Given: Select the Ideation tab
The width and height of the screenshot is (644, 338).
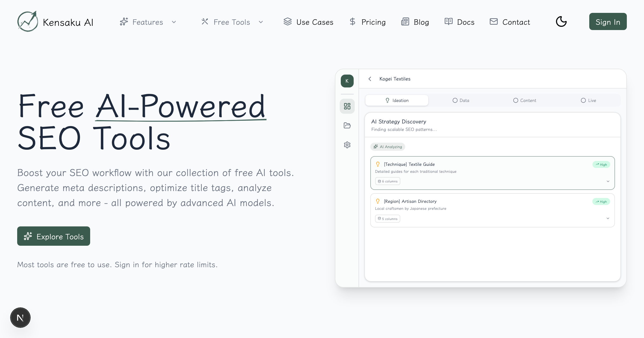Looking at the screenshot, I should click(397, 100).
